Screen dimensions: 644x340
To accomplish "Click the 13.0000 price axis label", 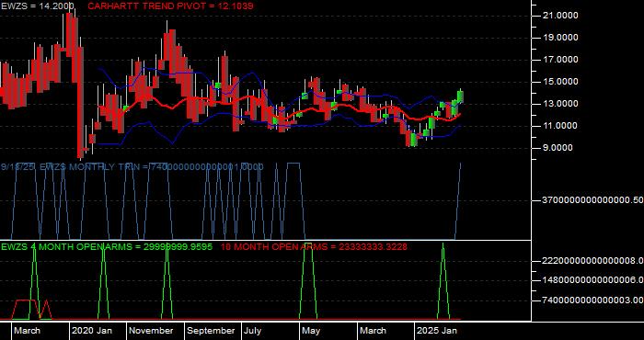I will [x=560, y=104].
